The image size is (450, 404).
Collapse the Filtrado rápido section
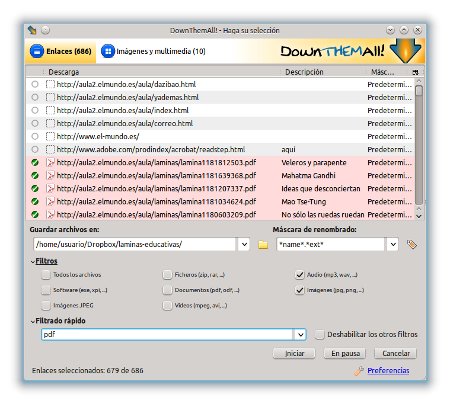click(x=58, y=321)
